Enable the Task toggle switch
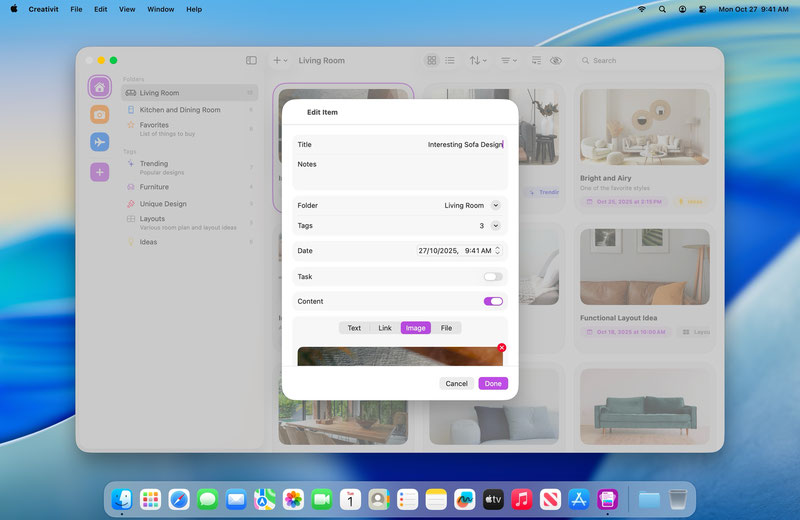 tap(493, 277)
